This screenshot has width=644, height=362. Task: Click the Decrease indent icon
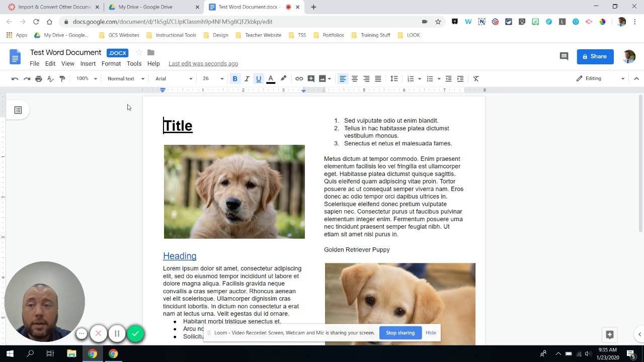pos(448,78)
